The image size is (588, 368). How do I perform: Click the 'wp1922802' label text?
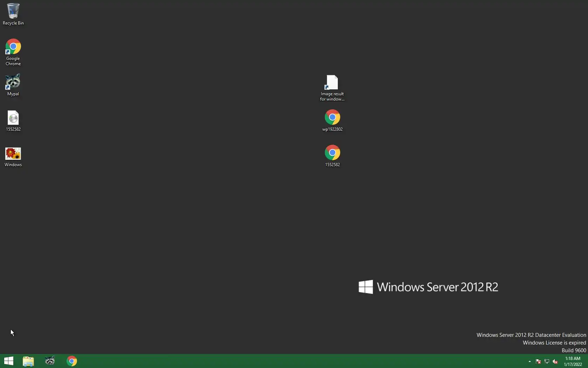click(x=332, y=129)
